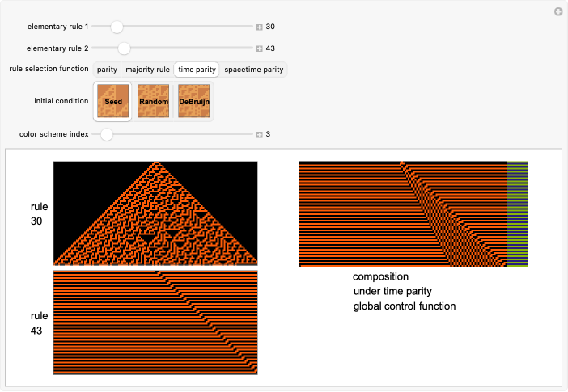The height and width of the screenshot is (392, 568).
Task: Click the top-right panel options plus icon
Action: tap(557, 11)
